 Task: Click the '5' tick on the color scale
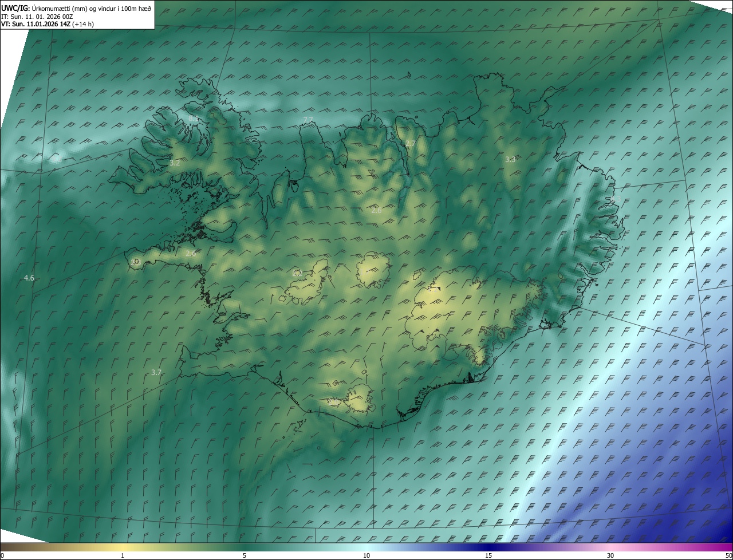pyautogui.click(x=245, y=556)
